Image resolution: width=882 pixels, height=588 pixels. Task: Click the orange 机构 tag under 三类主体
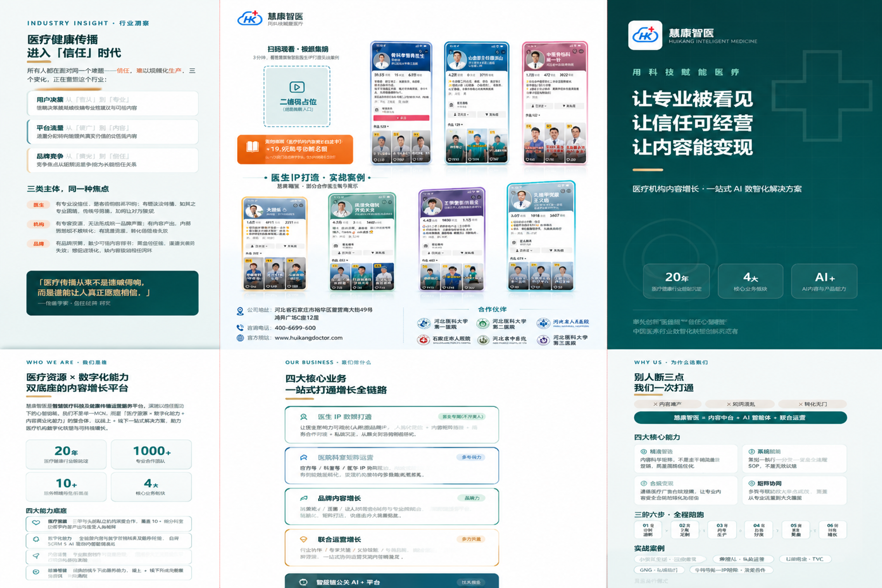pos(39,224)
